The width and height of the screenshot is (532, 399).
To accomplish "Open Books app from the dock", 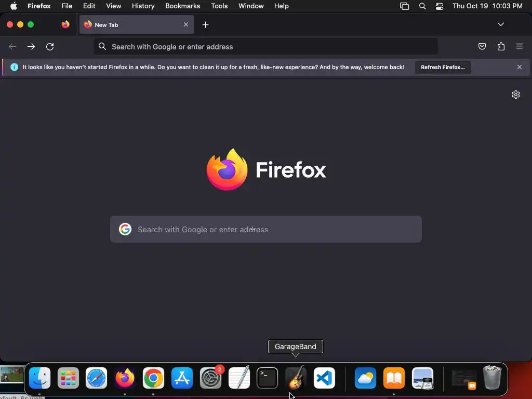I will [x=394, y=378].
